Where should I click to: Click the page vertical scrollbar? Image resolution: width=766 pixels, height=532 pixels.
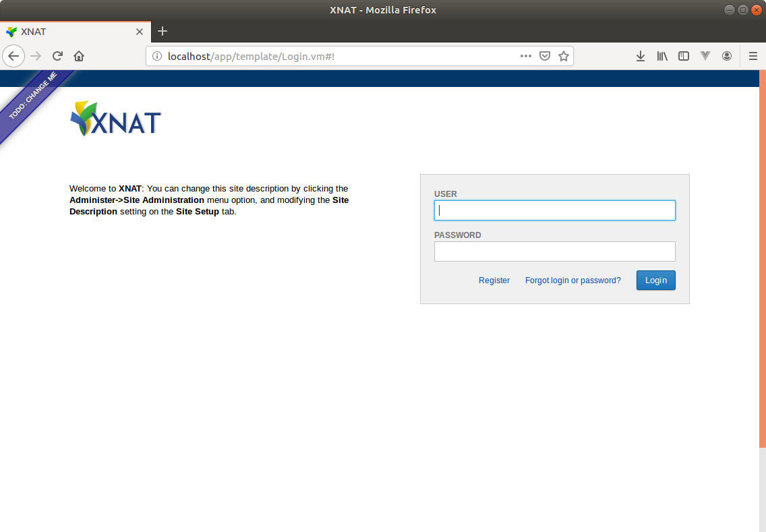pyautogui.click(x=762, y=259)
